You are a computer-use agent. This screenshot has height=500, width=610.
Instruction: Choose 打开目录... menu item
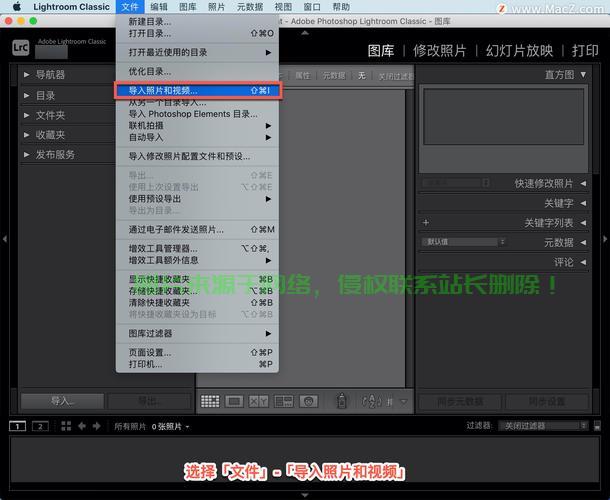pyautogui.click(x=198, y=33)
